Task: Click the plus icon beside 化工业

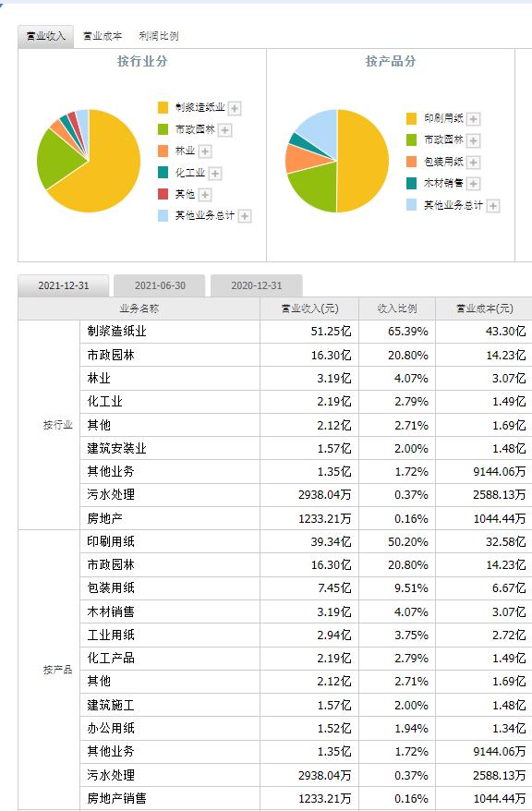Action: tap(215, 174)
